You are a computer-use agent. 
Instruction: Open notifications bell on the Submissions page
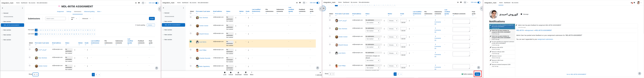(136, 3)
